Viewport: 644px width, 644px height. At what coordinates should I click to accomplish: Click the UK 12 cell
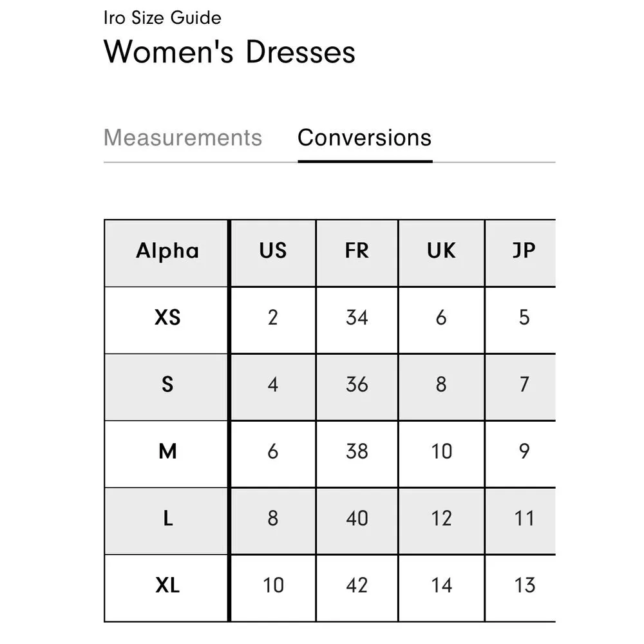click(441, 518)
